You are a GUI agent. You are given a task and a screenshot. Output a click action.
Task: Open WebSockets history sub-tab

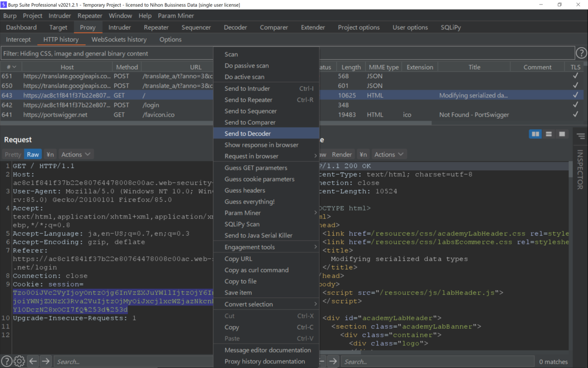(x=119, y=39)
